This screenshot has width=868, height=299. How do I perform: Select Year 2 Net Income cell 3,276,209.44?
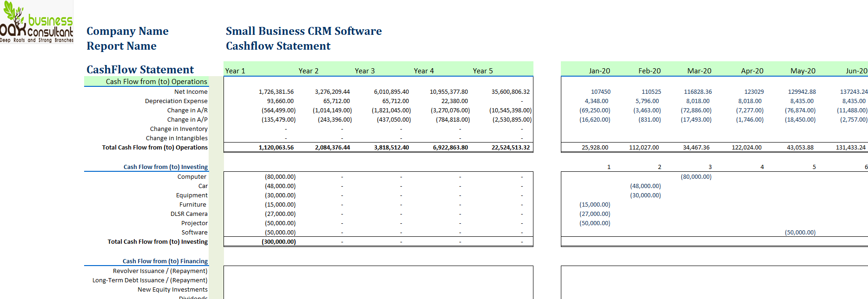coord(332,92)
